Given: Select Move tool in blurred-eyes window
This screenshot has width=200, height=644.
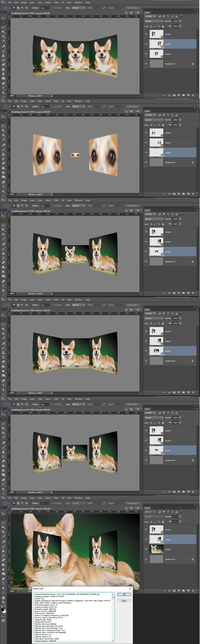Looking at the screenshot, I should coord(3,117).
